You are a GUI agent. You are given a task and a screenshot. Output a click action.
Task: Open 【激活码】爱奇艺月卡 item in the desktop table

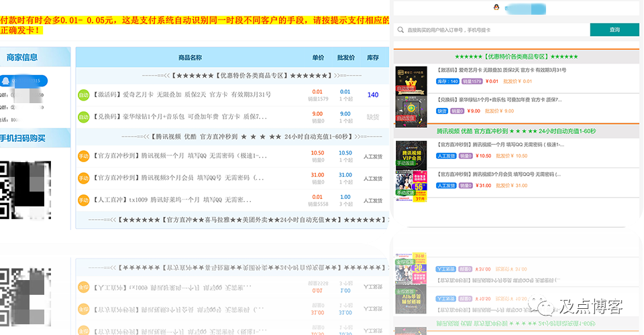[x=182, y=94]
